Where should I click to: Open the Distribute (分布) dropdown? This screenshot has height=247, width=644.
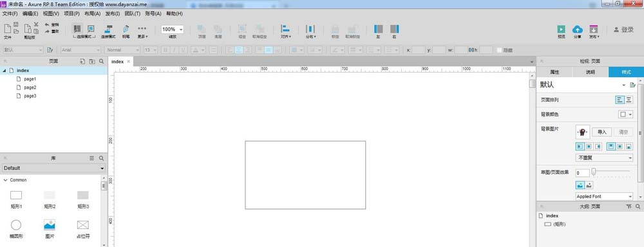pyautogui.click(x=310, y=31)
